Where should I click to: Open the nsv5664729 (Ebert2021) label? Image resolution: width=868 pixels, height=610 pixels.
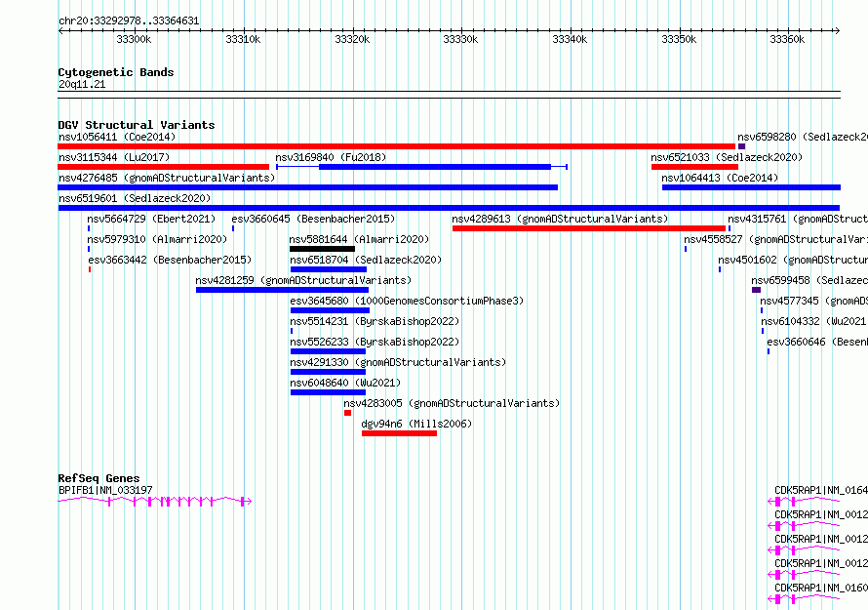point(151,219)
